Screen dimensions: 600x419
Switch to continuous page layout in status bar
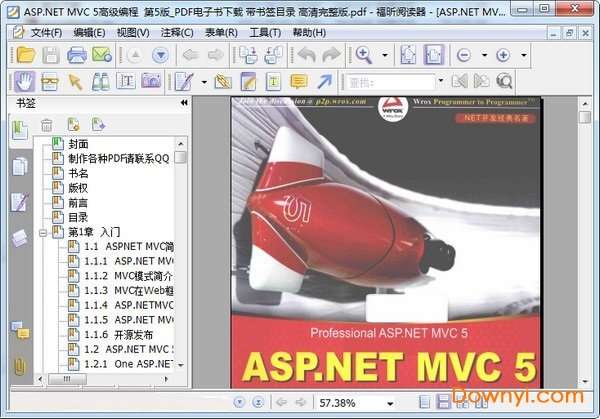(x=444, y=402)
